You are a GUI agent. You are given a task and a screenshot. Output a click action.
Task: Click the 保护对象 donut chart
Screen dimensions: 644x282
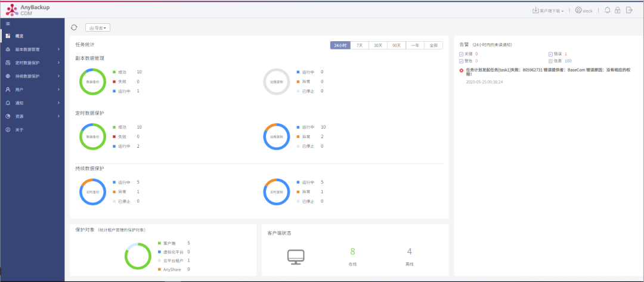[x=138, y=256]
